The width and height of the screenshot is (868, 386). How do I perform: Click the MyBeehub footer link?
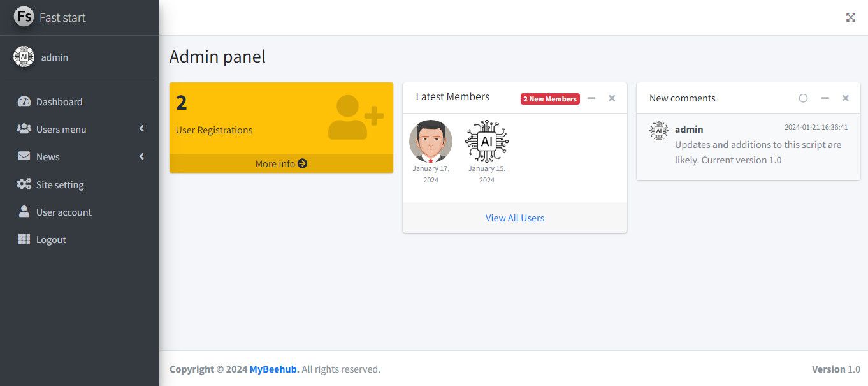click(x=274, y=369)
